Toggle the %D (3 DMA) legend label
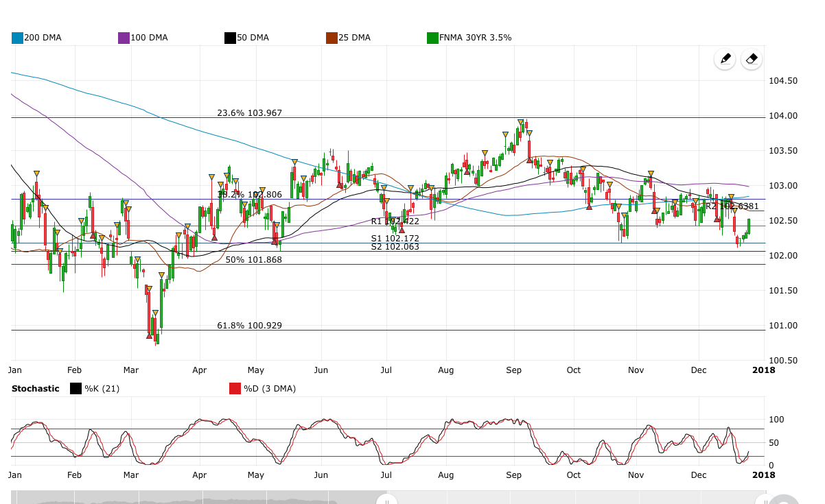The width and height of the screenshot is (825, 504). (x=270, y=389)
